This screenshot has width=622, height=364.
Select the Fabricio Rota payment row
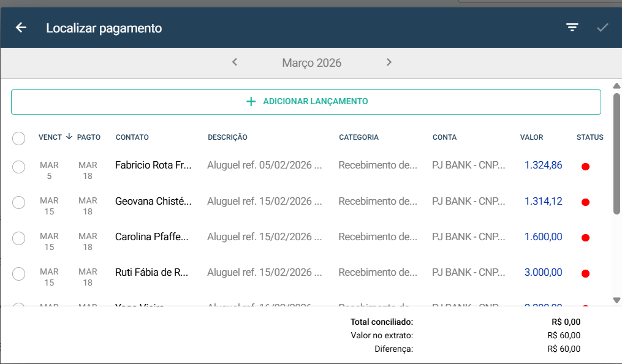[x=18, y=167]
